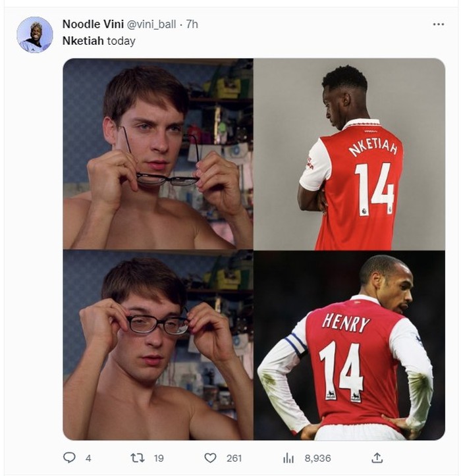Click the Noodle Vini profile avatar
Viewport: 461px width, 476px height.
[34, 34]
